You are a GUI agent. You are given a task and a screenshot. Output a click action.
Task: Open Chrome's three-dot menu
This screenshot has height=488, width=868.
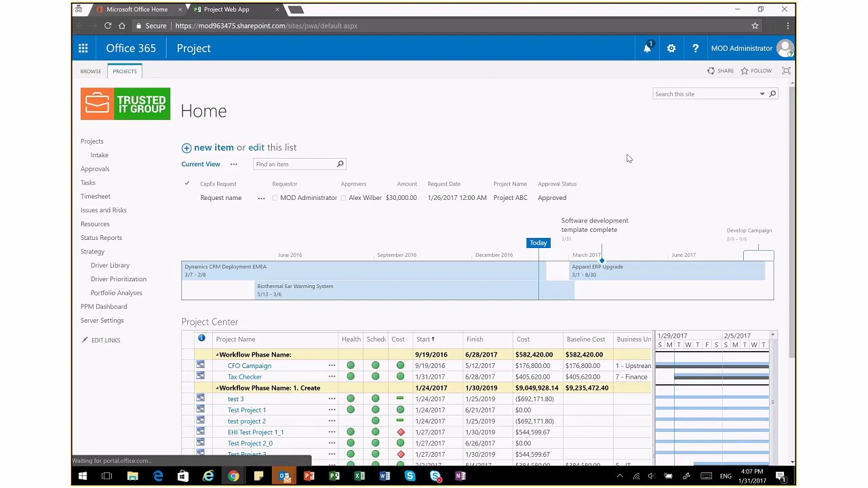point(787,26)
